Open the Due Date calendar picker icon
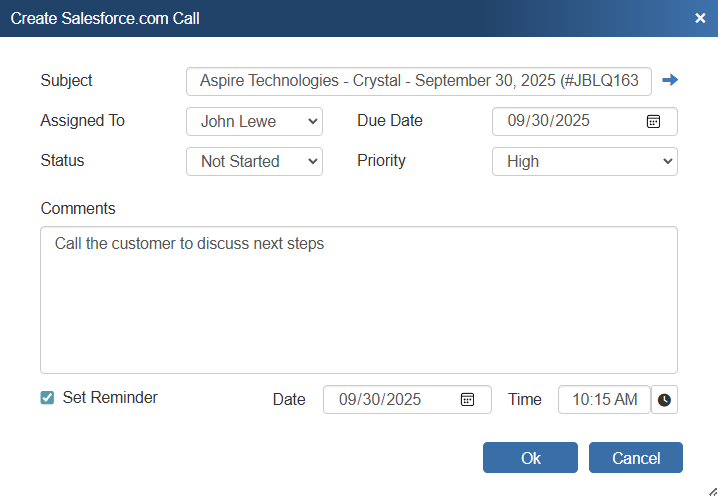 pos(653,121)
